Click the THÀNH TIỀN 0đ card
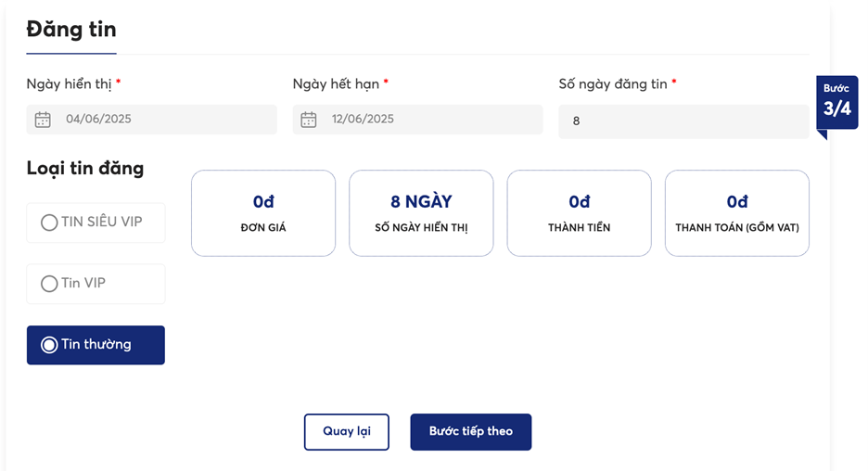Screen dimensions: 868x471 pyautogui.click(x=579, y=213)
